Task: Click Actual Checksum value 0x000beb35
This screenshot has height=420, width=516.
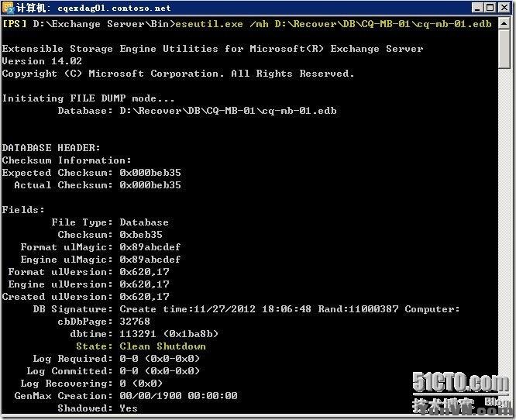Action: pos(150,185)
